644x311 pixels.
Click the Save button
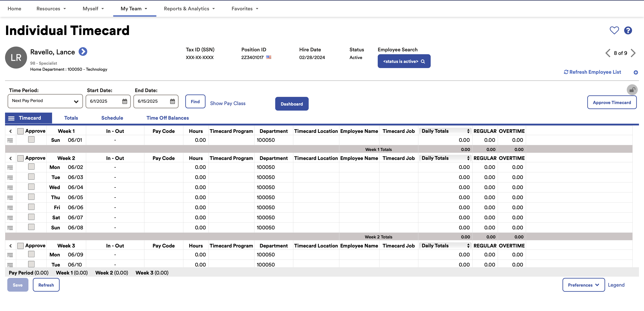pos(18,285)
